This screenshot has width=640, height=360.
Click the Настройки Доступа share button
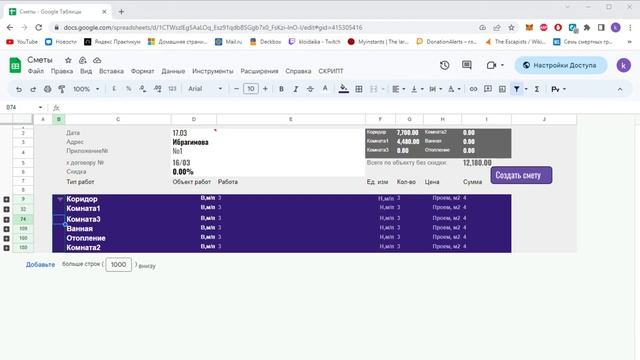pyautogui.click(x=561, y=65)
